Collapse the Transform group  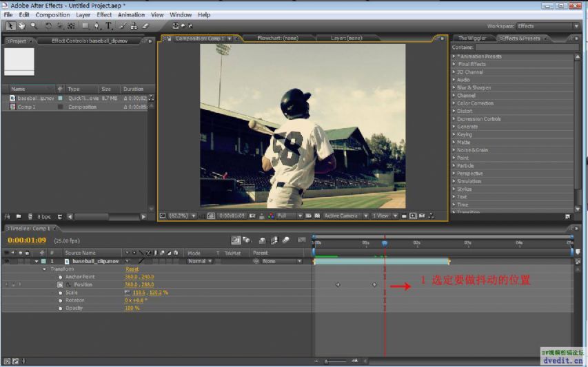click(x=44, y=269)
